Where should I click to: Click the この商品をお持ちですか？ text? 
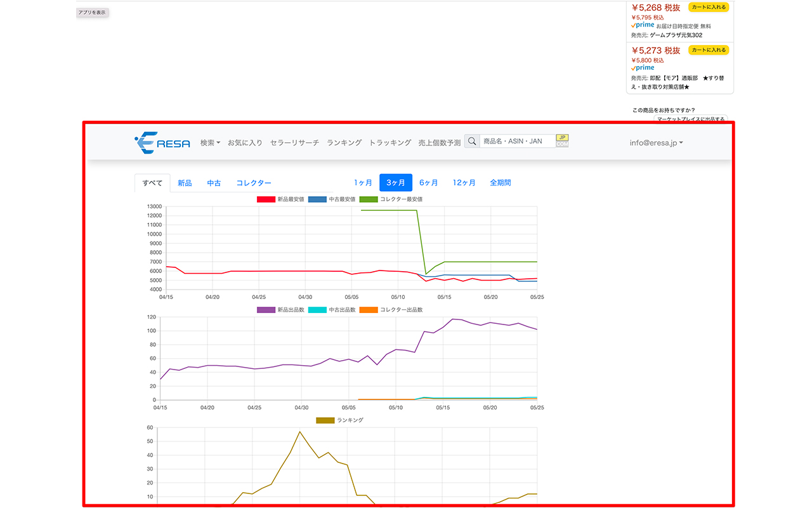[664, 110]
